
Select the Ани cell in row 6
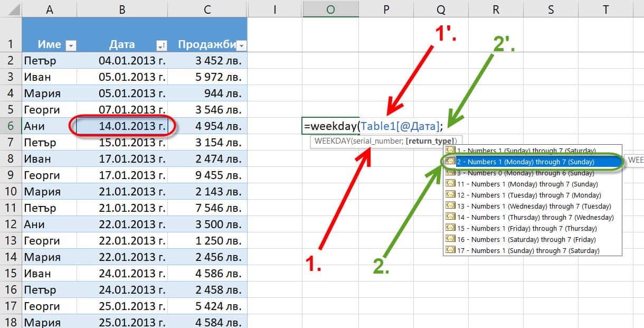[49, 126]
